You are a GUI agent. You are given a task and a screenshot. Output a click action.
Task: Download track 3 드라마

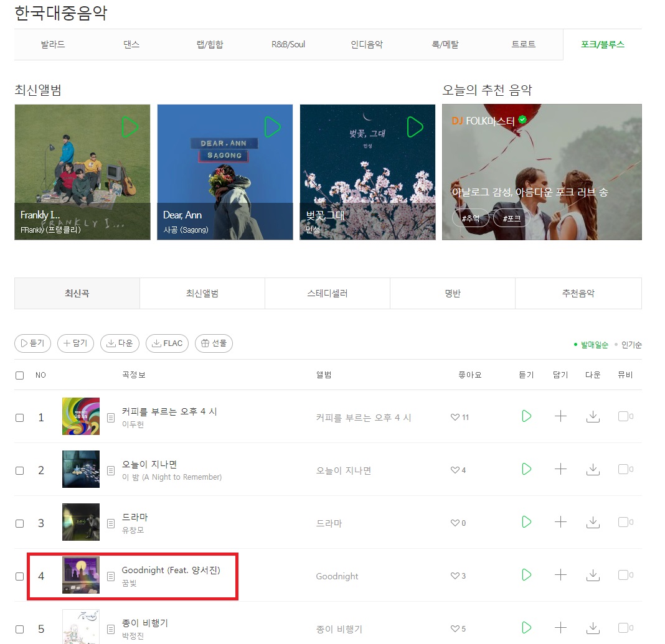tap(593, 522)
